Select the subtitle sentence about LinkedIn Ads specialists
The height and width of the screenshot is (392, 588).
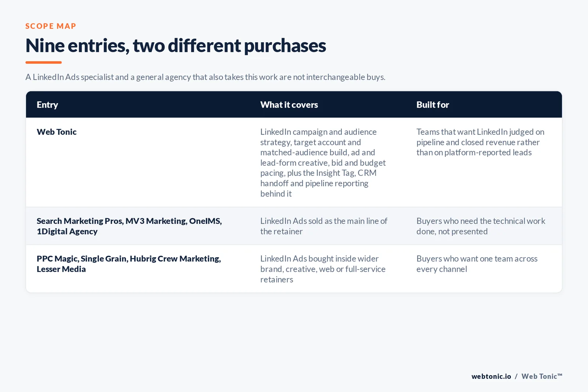coord(205,77)
